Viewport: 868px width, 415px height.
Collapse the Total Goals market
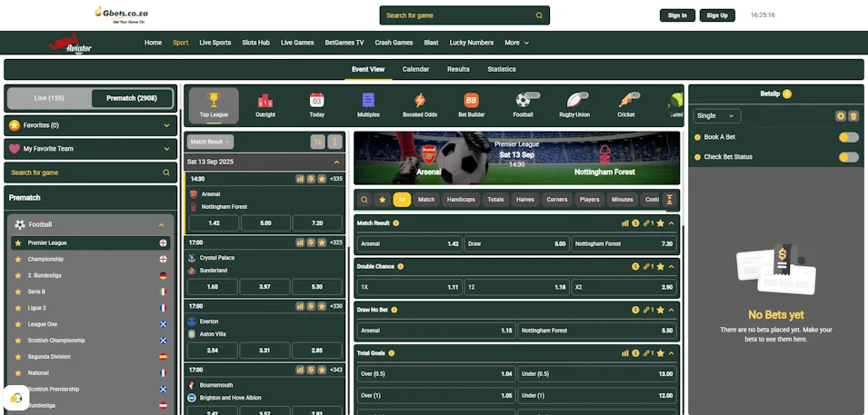(672, 353)
